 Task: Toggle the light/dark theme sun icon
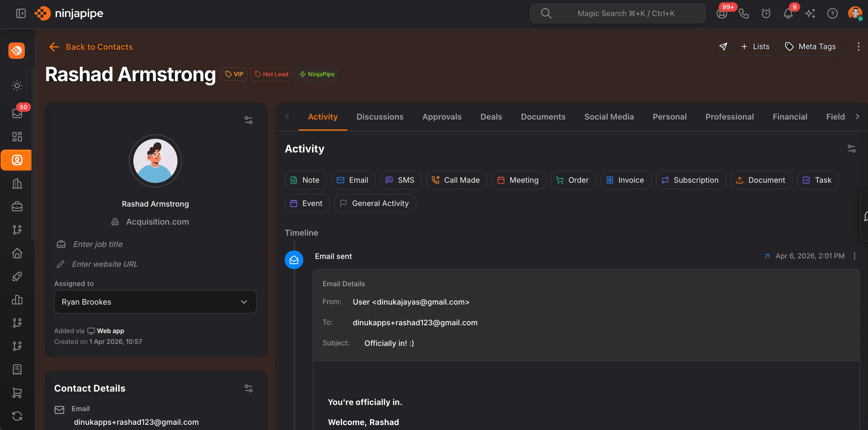point(17,86)
